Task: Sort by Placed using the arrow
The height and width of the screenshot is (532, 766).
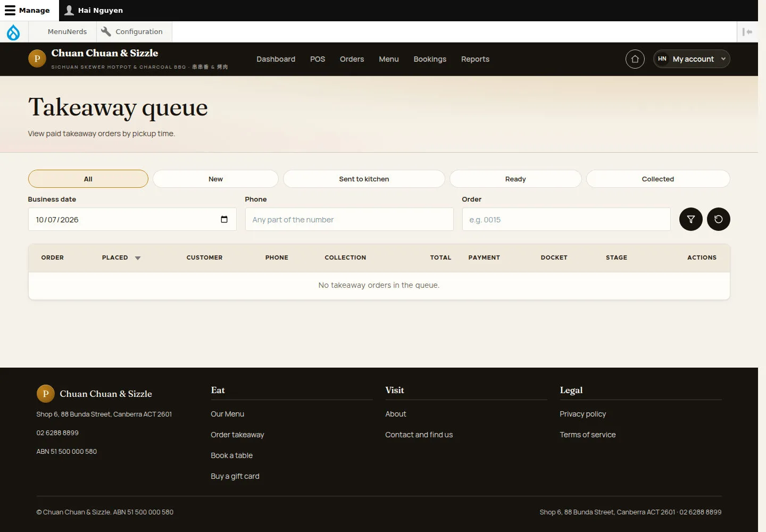Action: tap(138, 258)
